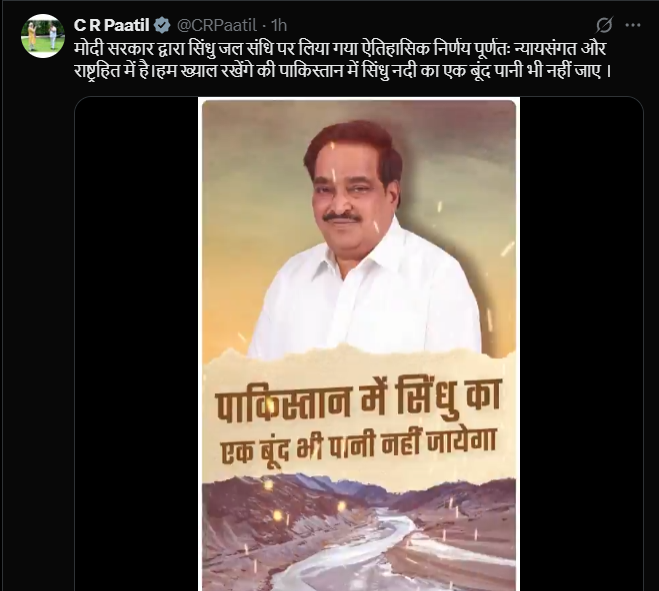The image size is (659, 591).
Task: Open the three-dot more options menu
Action: coord(633,25)
